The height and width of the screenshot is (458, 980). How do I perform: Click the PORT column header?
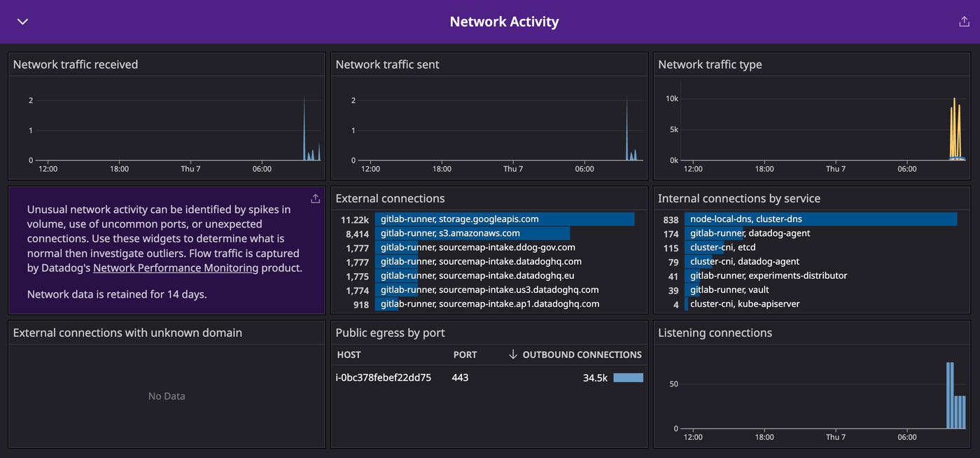pos(465,354)
